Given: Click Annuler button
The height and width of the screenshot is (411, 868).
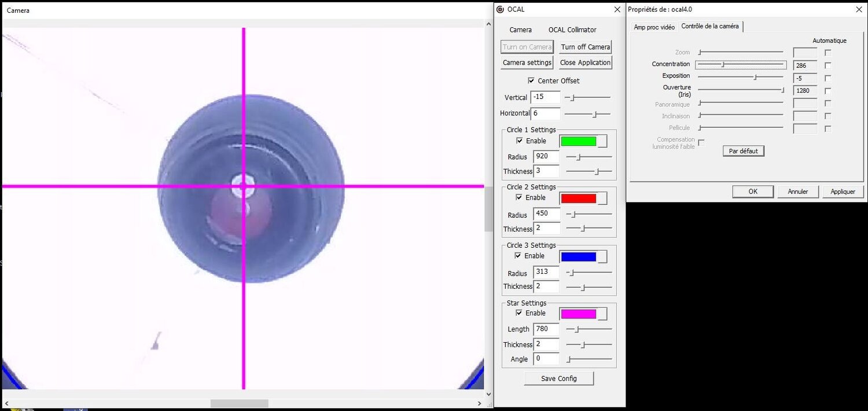Looking at the screenshot, I should 798,192.
